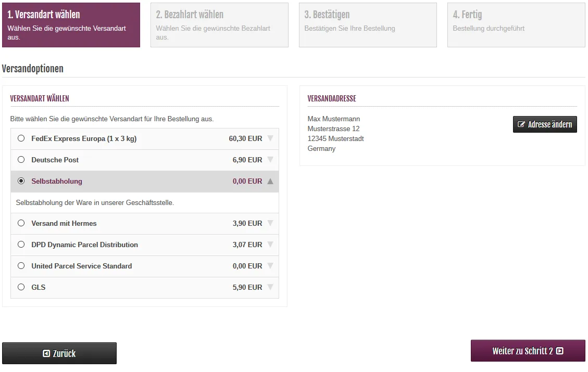Viewport: 588px width, 372px height.
Task: Expand the GLS details arrow
Action: point(270,287)
